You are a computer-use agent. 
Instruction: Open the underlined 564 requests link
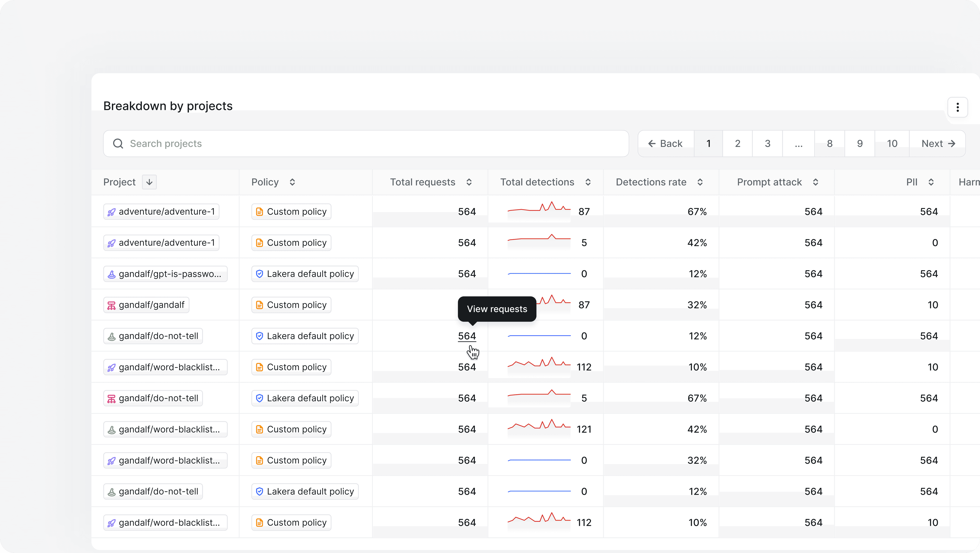coord(467,336)
